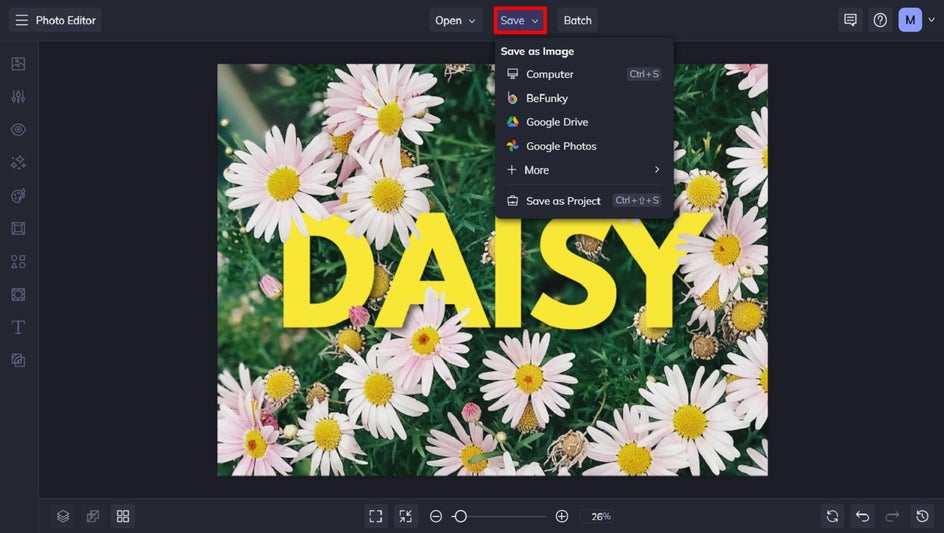Expand the Open dropdown
944x533 pixels.
[455, 20]
